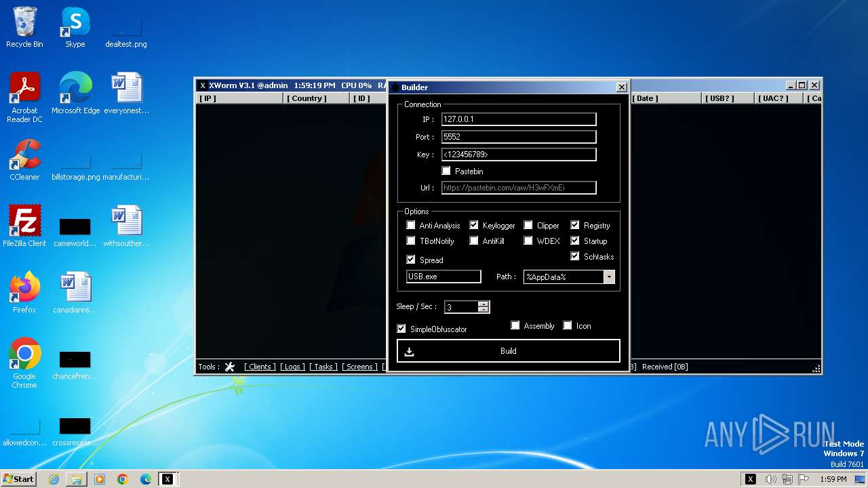The image size is (868, 488).
Task: Open Windows Explorer from the taskbar
Action: pyautogui.click(x=77, y=479)
